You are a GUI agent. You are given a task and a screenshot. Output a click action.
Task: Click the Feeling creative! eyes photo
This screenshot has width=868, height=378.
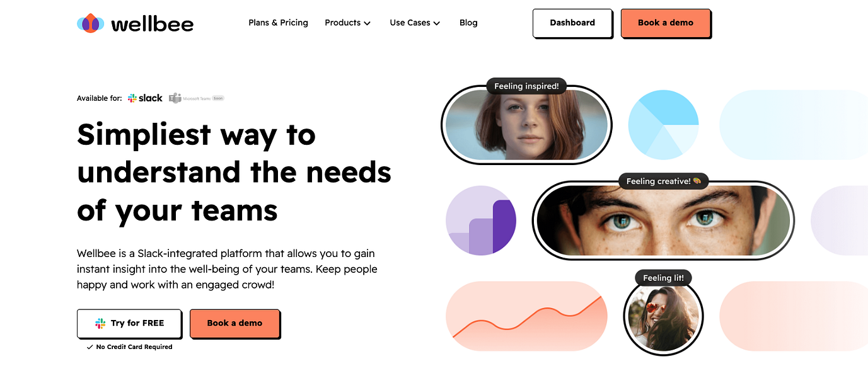point(663,220)
